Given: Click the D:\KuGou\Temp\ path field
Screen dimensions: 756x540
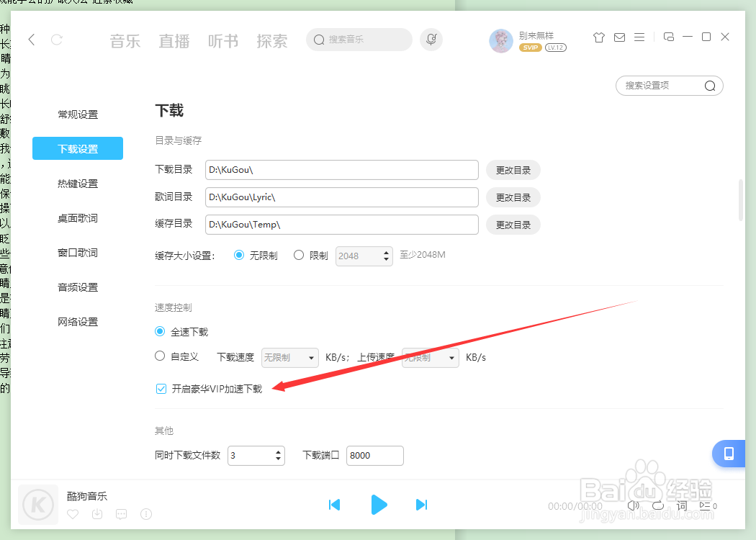Looking at the screenshot, I should (342, 225).
